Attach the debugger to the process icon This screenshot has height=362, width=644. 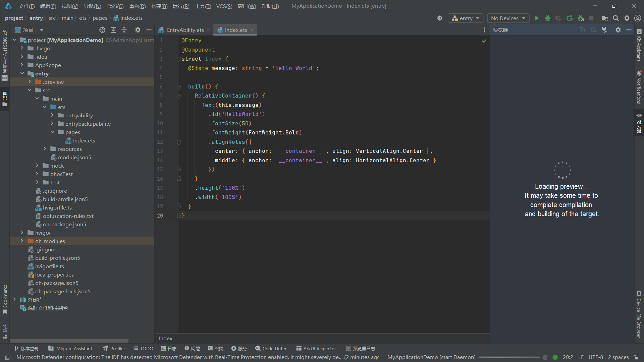(x=581, y=18)
